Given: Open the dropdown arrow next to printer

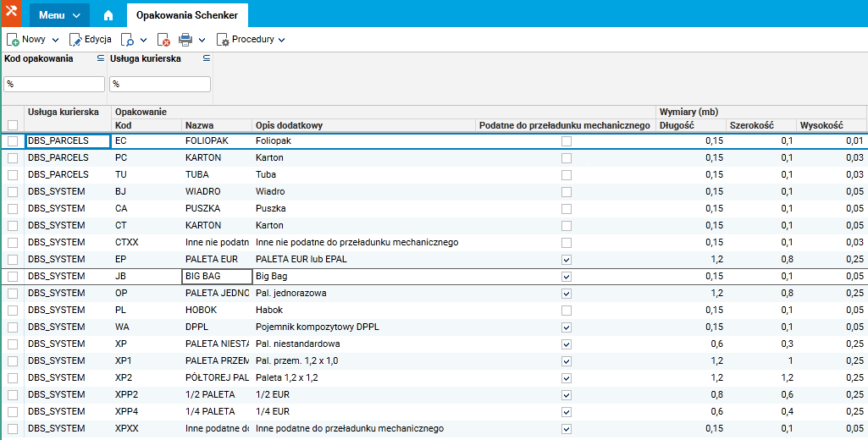Looking at the screenshot, I should click(x=202, y=40).
